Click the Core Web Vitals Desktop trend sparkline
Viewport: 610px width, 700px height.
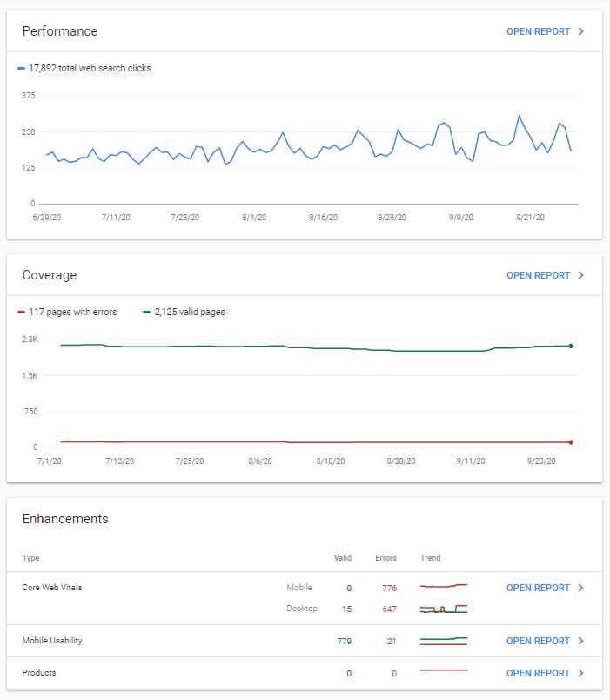pyautogui.click(x=444, y=609)
